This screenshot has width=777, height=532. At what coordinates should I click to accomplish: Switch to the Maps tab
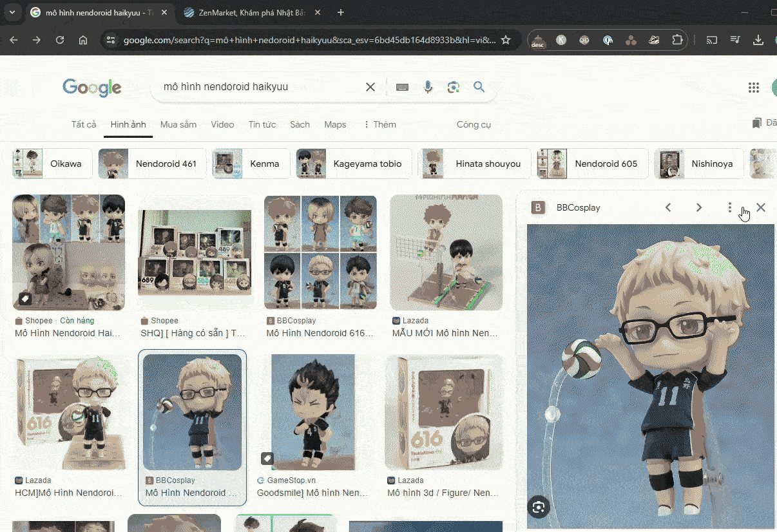coord(335,124)
